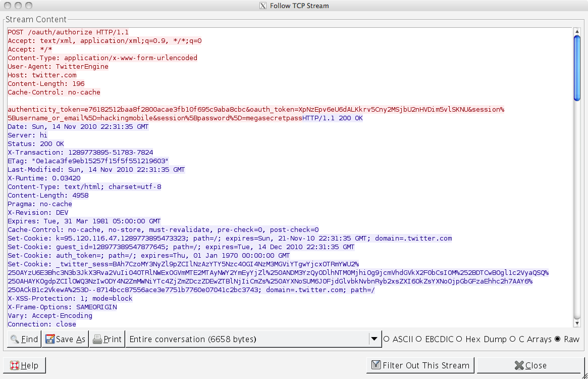Click the 'Cache-Control: no-cache, no-store' response line
Screen dimensions: 588x379
click(163, 230)
